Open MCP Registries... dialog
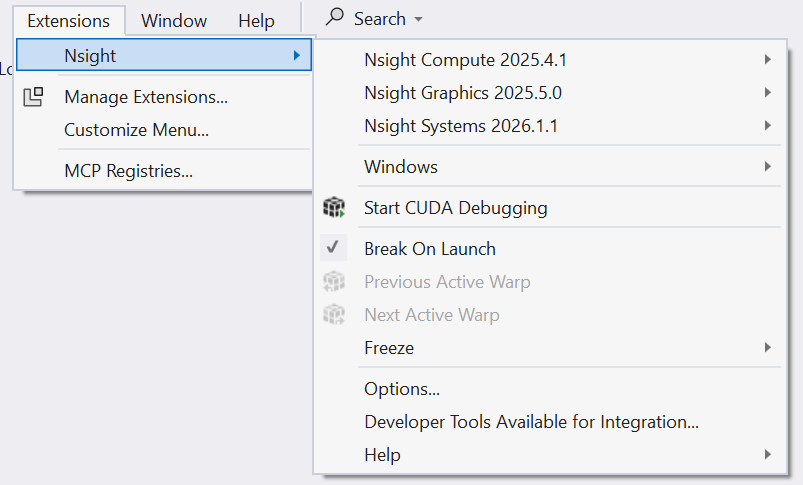803x485 pixels. (128, 171)
